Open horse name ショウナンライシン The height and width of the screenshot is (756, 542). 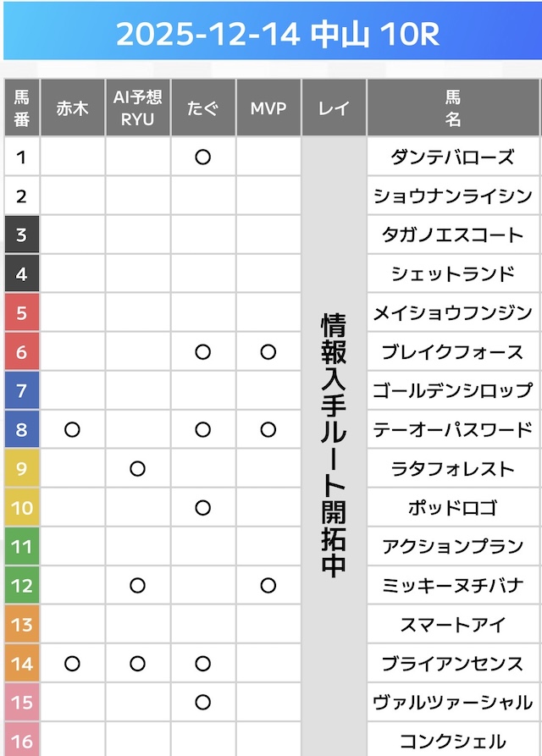[452, 196]
